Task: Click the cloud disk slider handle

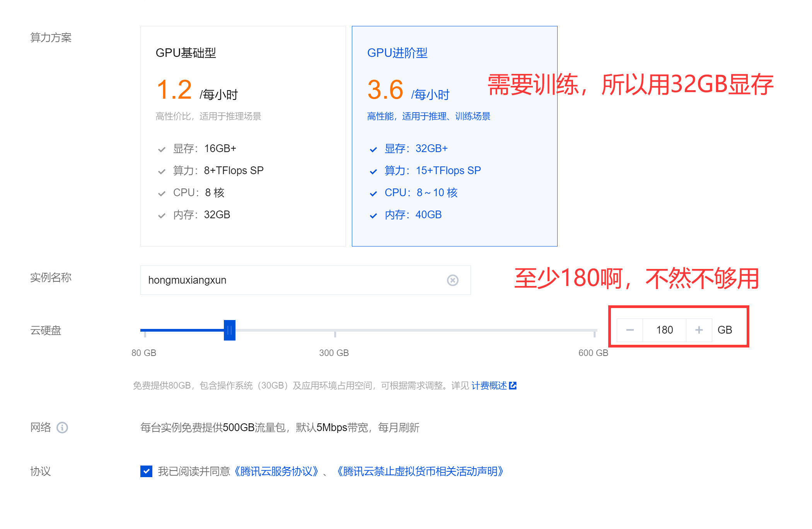Action: click(229, 330)
